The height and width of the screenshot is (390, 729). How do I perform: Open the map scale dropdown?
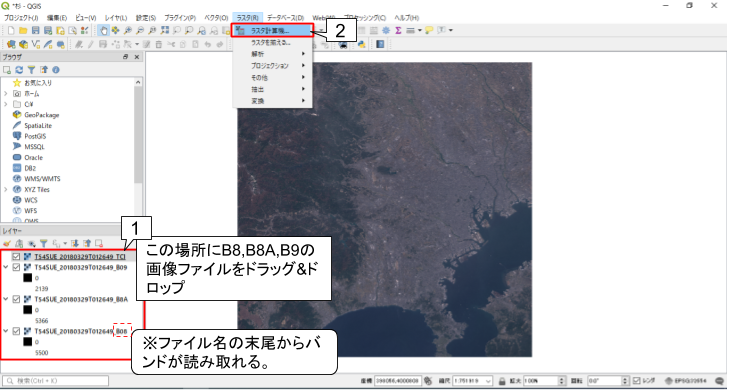(488, 380)
